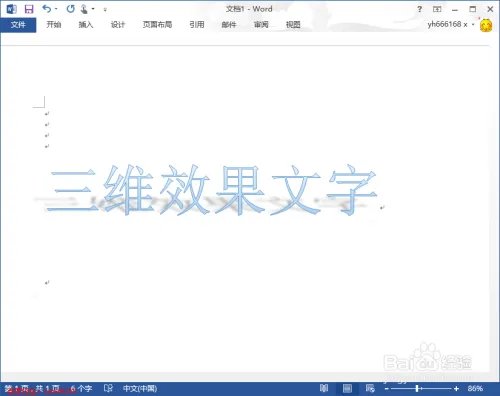Open the 视图 (View) tab
The width and height of the screenshot is (500, 396).
click(x=293, y=25)
